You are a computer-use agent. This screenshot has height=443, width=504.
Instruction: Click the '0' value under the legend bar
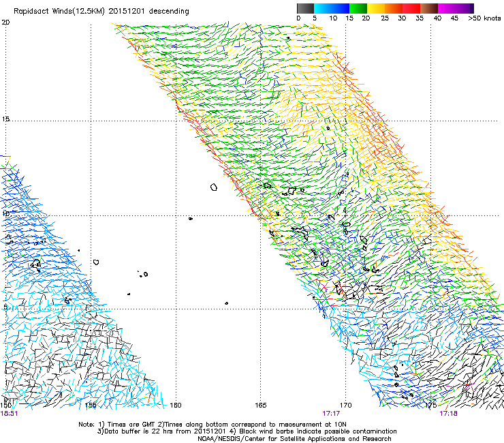point(298,18)
